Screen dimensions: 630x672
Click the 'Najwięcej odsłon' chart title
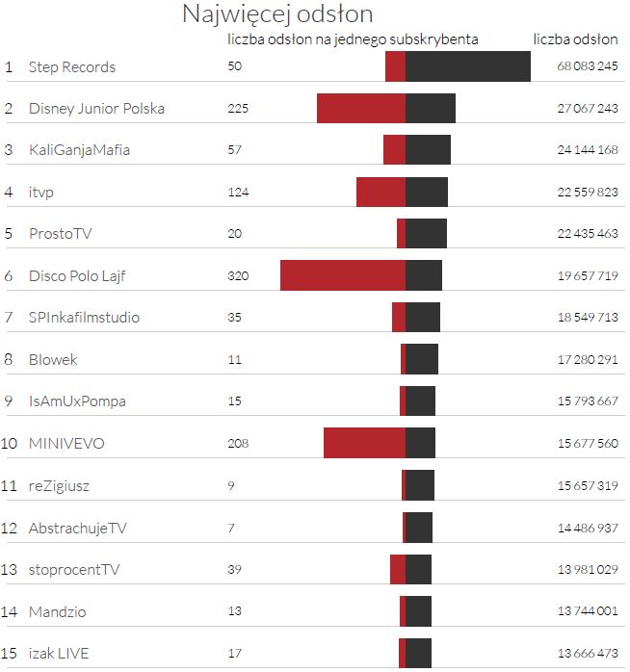point(277,14)
